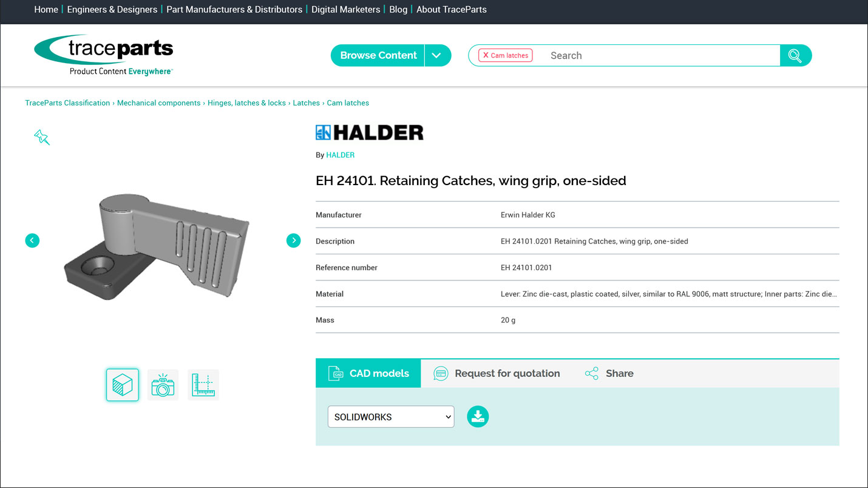Open Home in top navigation
Image resolution: width=868 pixels, height=488 pixels.
[x=46, y=10]
